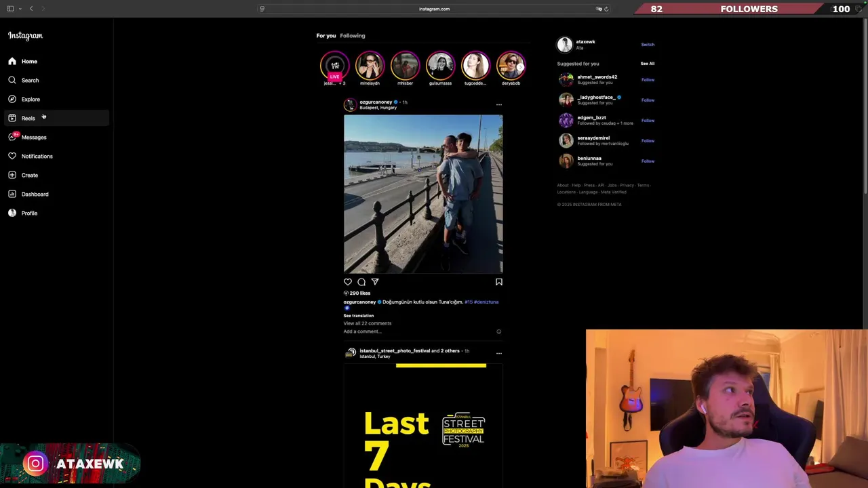Open deryabdb's story
868x488 pixels.
click(511, 66)
